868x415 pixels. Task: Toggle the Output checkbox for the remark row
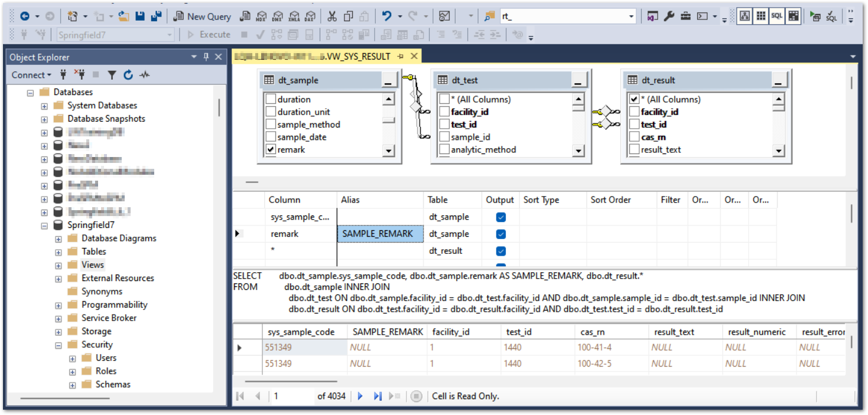tap(500, 234)
